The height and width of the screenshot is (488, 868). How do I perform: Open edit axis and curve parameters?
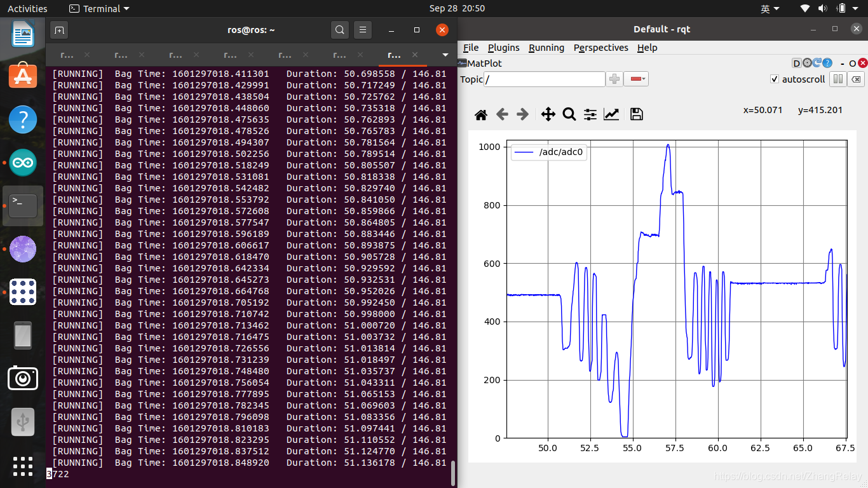611,114
